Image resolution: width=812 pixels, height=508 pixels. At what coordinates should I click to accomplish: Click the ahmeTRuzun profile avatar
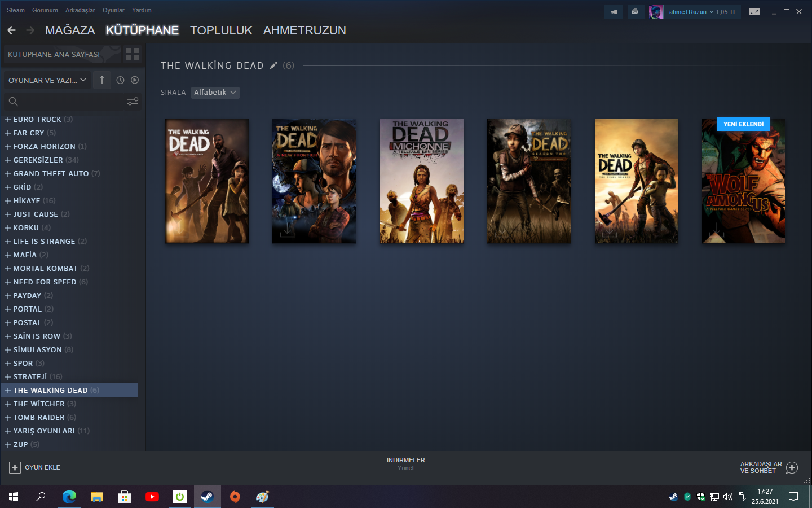coord(656,12)
